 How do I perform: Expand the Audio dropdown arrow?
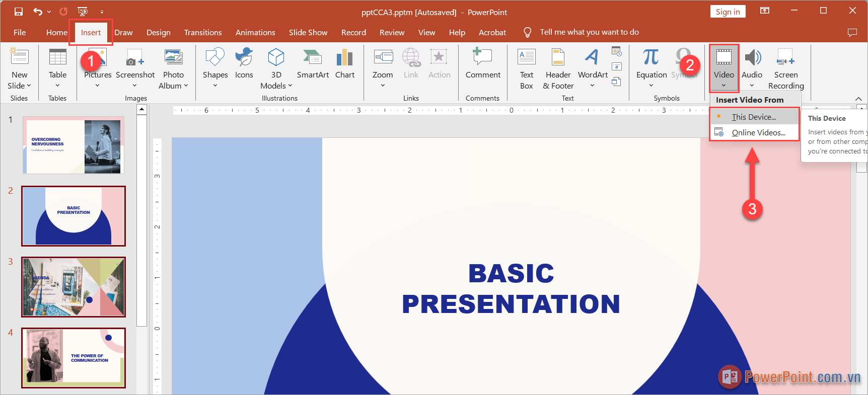point(752,86)
